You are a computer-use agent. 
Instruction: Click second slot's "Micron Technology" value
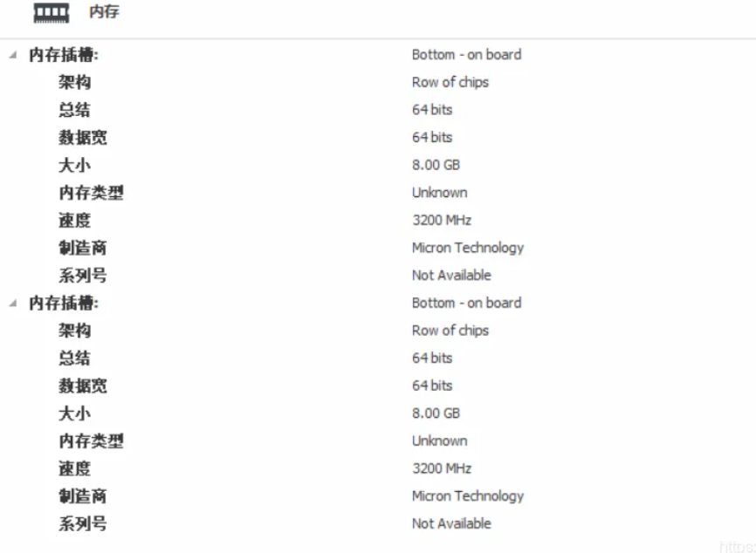point(467,496)
